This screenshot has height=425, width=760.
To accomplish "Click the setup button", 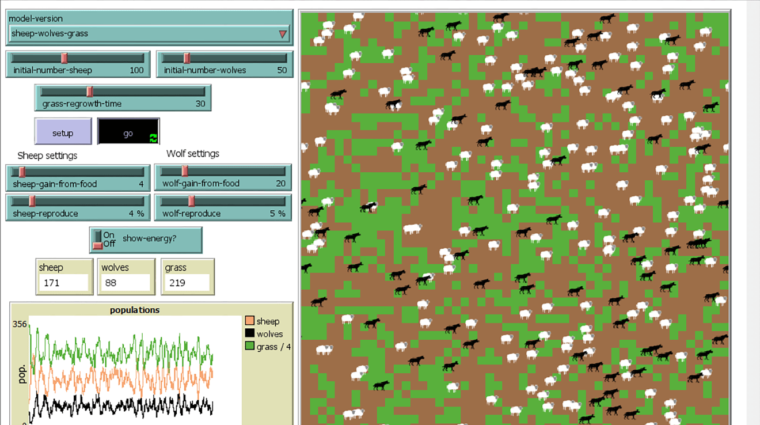I will (x=63, y=132).
